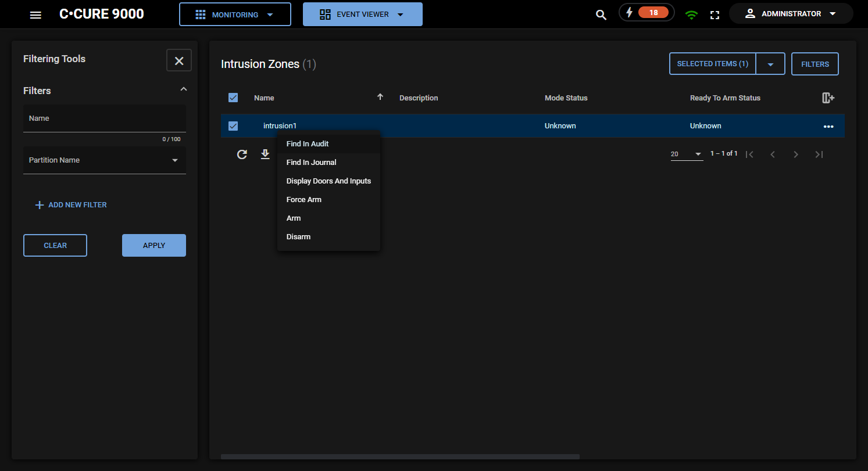Click the Name filter input field
Image resolution: width=868 pixels, height=471 pixels.
105,118
